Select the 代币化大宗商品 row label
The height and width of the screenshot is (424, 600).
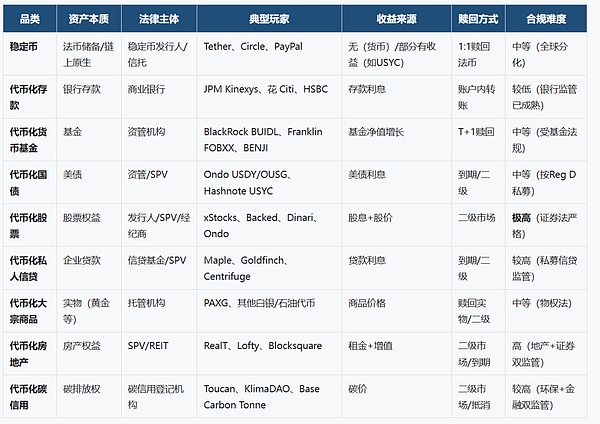[x=28, y=311]
